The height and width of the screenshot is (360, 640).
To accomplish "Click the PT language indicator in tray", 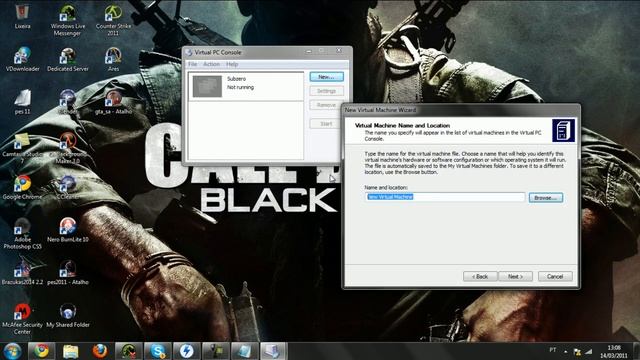I will [553, 350].
